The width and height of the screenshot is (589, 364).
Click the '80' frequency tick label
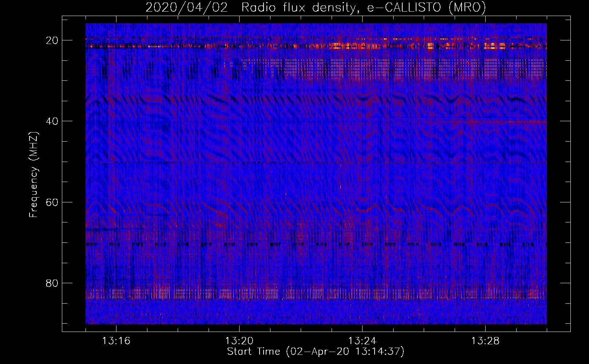coord(52,283)
